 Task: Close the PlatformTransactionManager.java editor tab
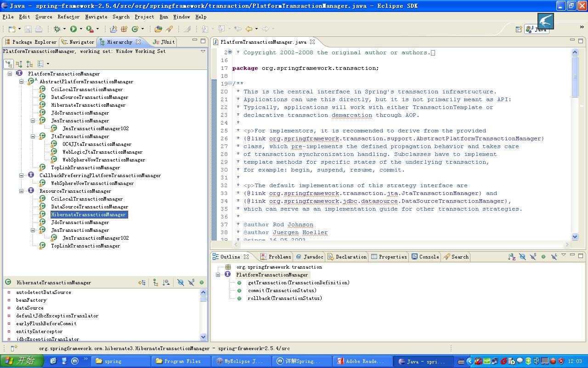click(x=312, y=42)
